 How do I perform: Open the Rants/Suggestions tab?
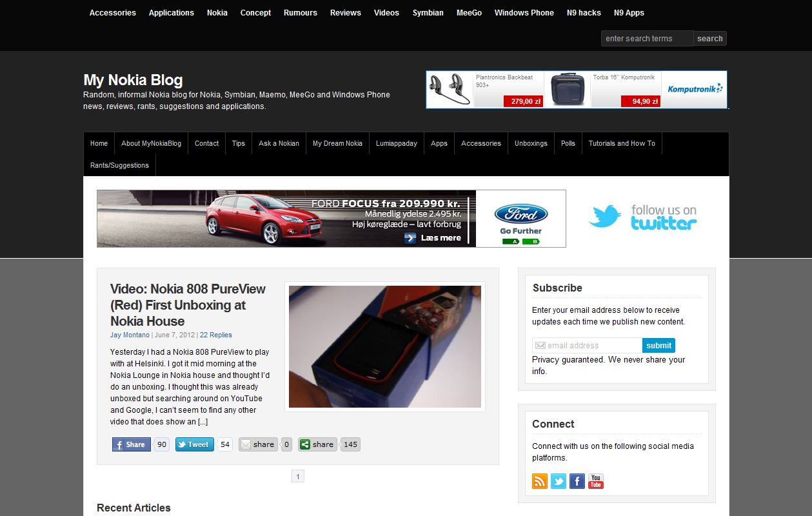click(x=120, y=165)
